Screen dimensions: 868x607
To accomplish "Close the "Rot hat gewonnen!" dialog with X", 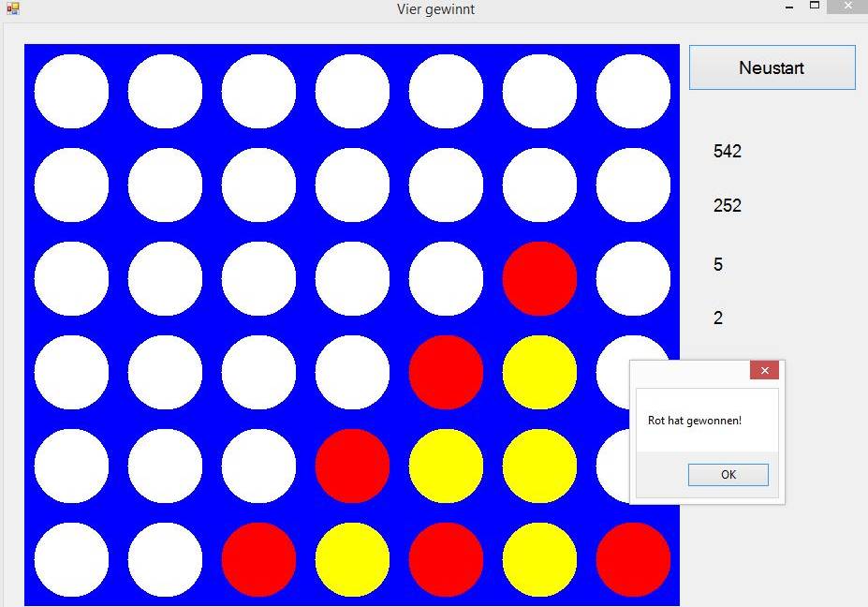I will coord(764,371).
